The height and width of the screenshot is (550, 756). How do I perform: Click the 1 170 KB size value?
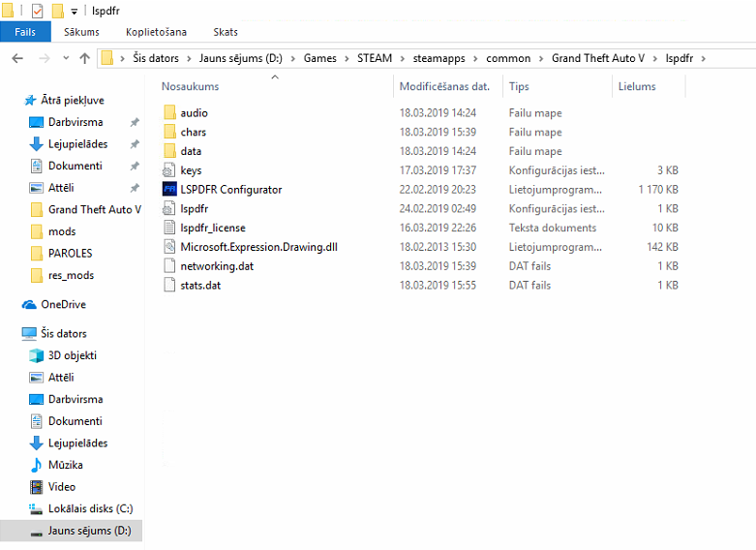[658, 190]
